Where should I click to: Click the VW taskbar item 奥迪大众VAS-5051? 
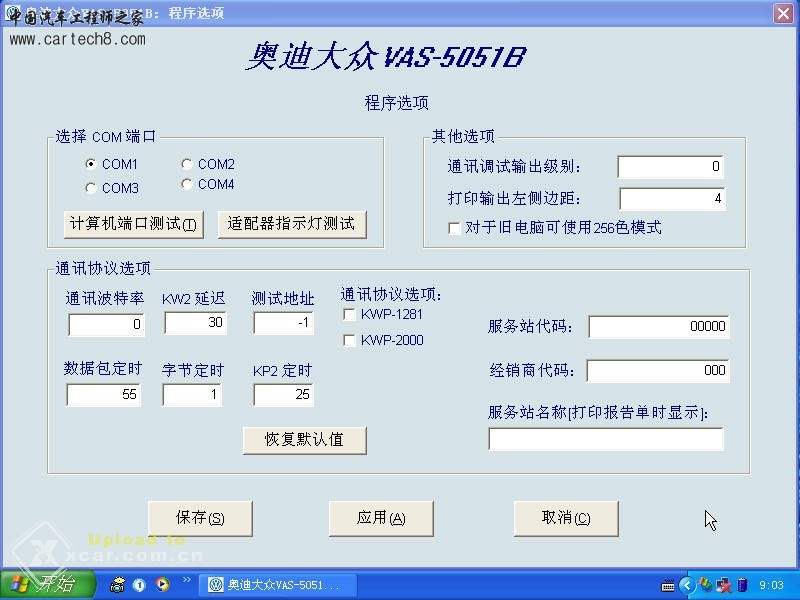277,585
